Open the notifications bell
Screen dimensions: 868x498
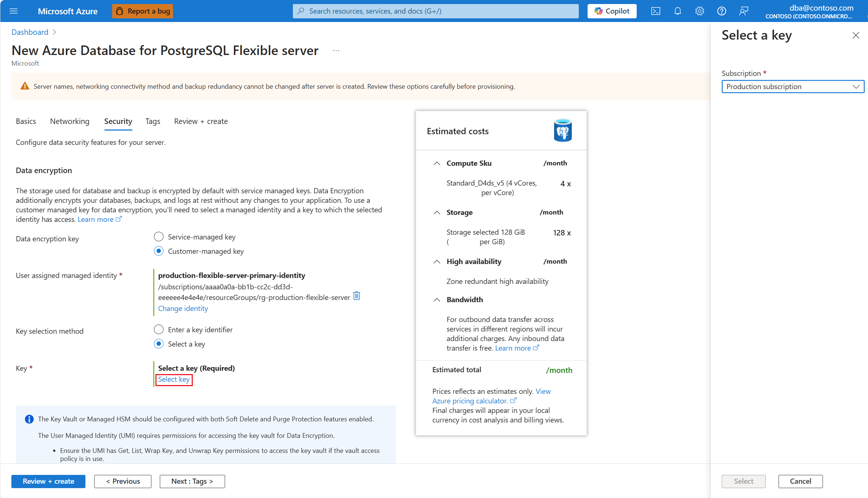point(677,11)
